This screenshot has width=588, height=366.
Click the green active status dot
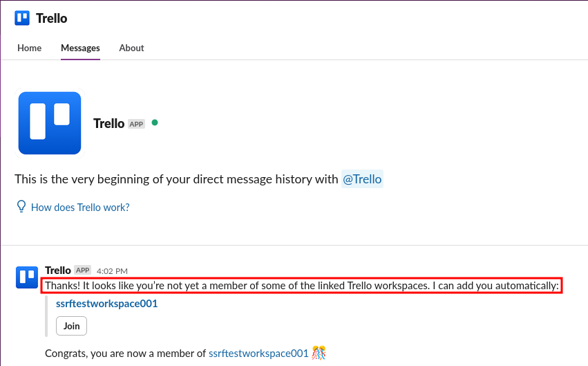click(x=155, y=122)
